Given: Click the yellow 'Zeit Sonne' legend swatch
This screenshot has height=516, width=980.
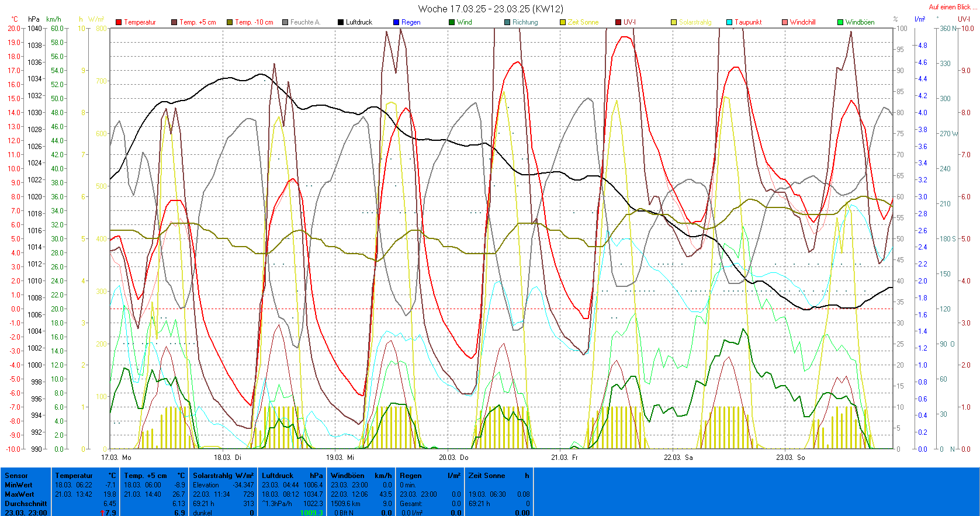Looking at the screenshot, I should point(563,22).
